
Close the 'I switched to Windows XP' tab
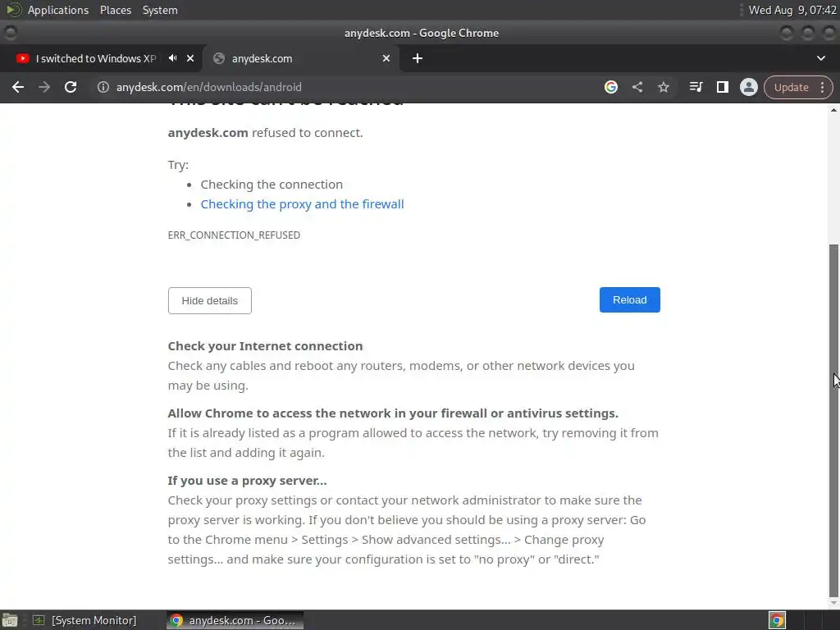tap(190, 58)
